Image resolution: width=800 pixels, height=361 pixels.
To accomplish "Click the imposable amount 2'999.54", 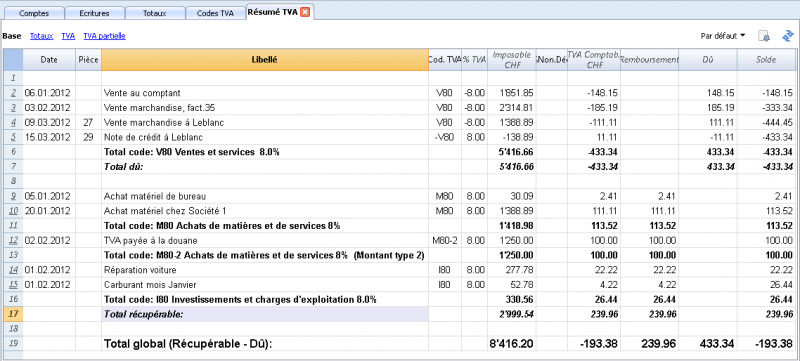I will coord(512,315).
